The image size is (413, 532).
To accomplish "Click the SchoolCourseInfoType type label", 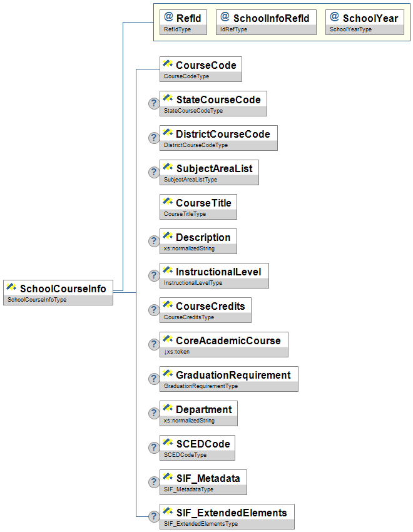I will [x=36, y=300].
